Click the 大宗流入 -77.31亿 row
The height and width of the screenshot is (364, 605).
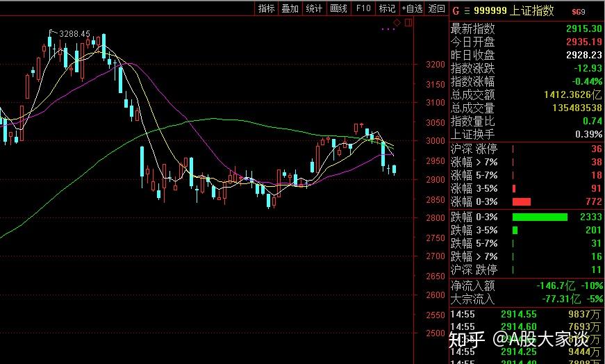pyautogui.click(x=527, y=299)
